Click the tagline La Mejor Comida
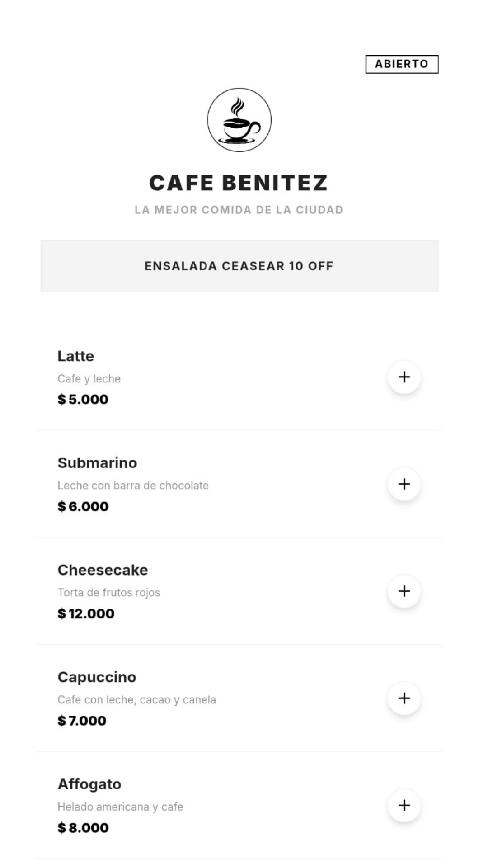 [x=239, y=210]
